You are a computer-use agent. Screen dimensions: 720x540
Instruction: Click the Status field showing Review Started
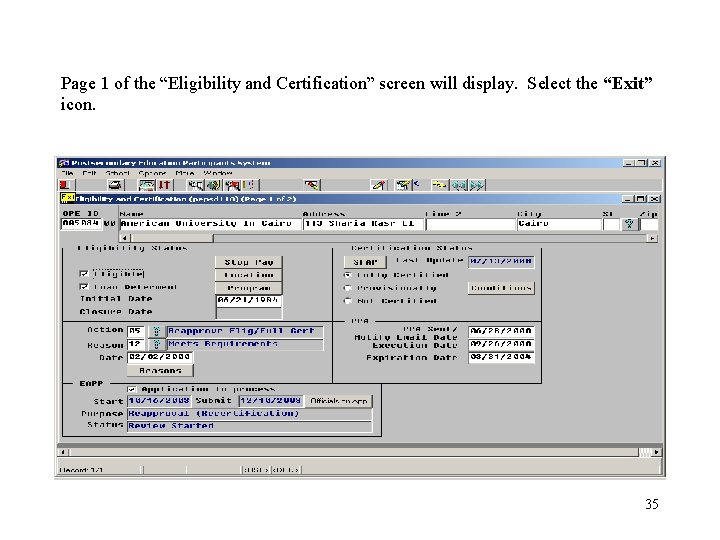[x=249, y=426]
